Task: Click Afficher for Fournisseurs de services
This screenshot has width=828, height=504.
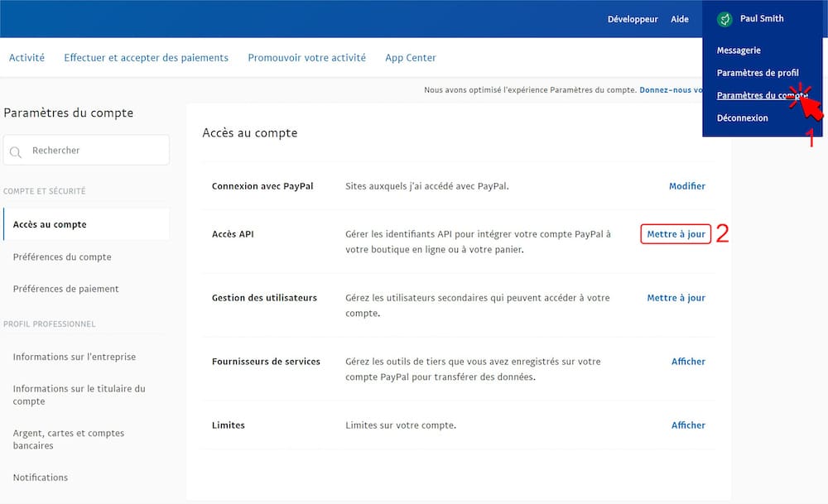Action: tap(688, 362)
